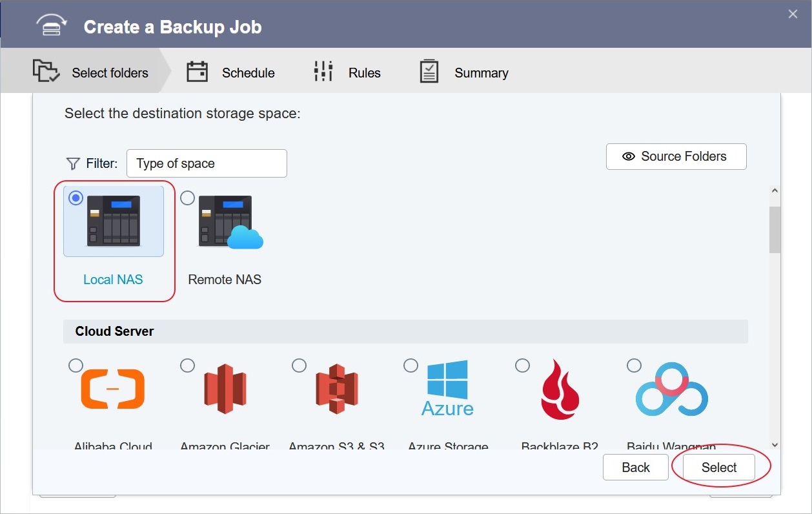The width and height of the screenshot is (812, 514).
Task: Click the Back button
Action: [635, 468]
